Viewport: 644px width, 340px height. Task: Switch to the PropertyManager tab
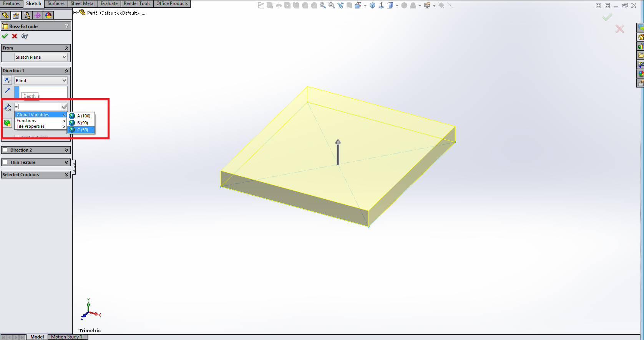click(x=16, y=15)
